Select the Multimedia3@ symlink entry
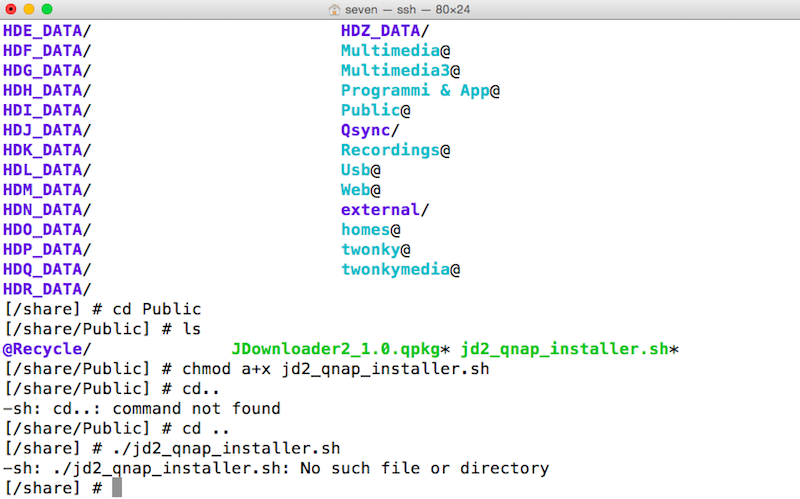The height and width of the screenshot is (499, 800). point(400,70)
